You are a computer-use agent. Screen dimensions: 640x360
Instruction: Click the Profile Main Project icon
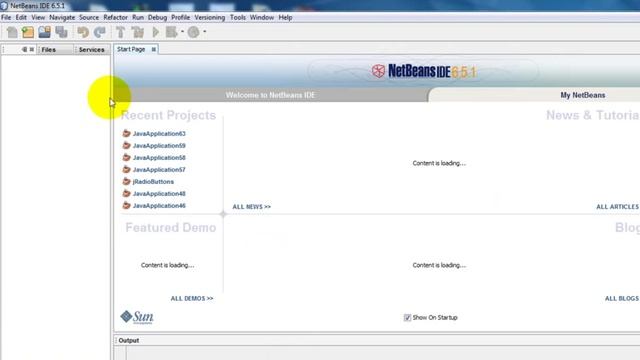pos(193,32)
